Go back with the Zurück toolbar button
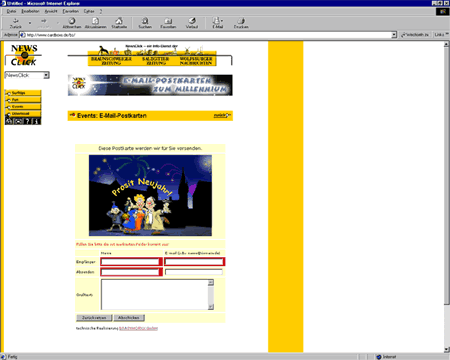Image resolution: width=450 pixels, height=360 pixels. 15,23
